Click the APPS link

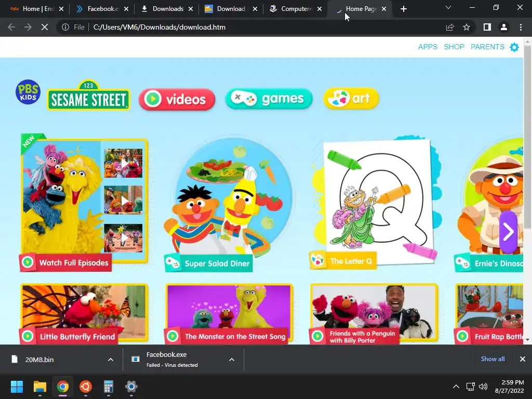tap(428, 47)
